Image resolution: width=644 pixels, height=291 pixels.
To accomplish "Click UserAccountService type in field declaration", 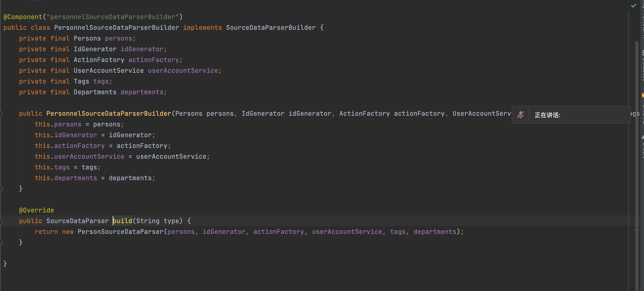I will point(109,71).
